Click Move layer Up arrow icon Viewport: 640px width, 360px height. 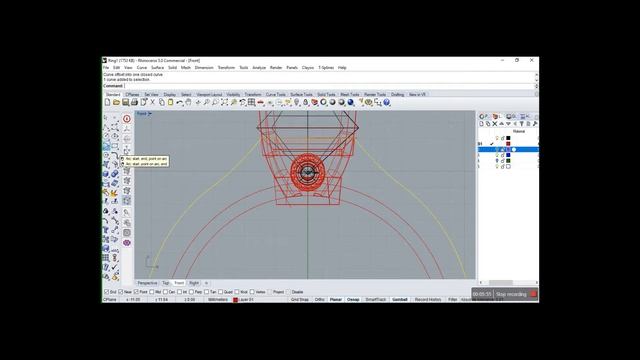[x=502, y=124]
